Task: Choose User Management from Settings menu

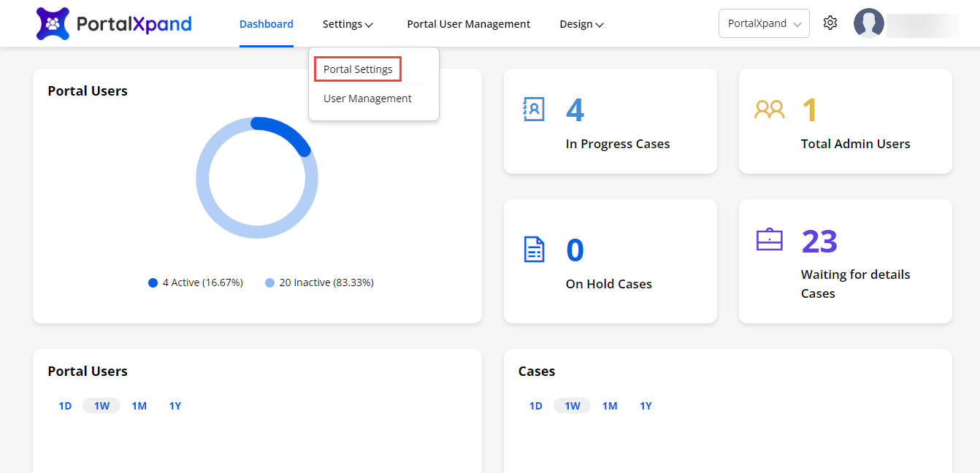Action: pyautogui.click(x=367, y=99)
